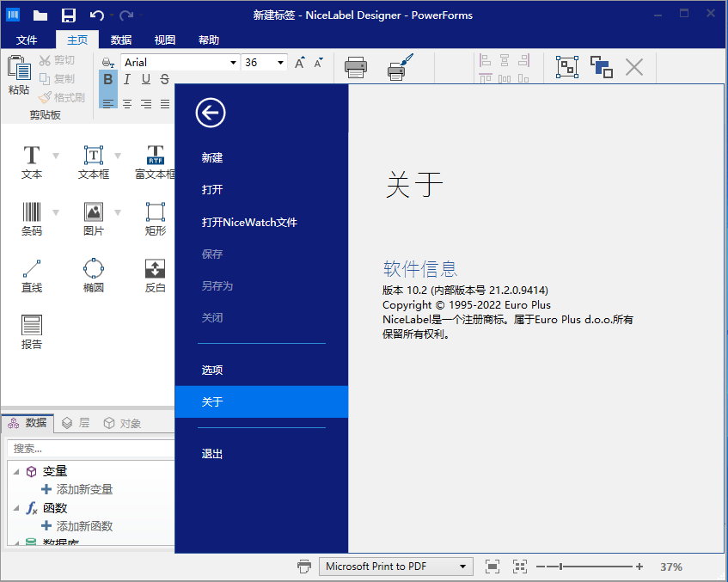
Task: Open a folder from the title bar
Action: coord(40,15)
